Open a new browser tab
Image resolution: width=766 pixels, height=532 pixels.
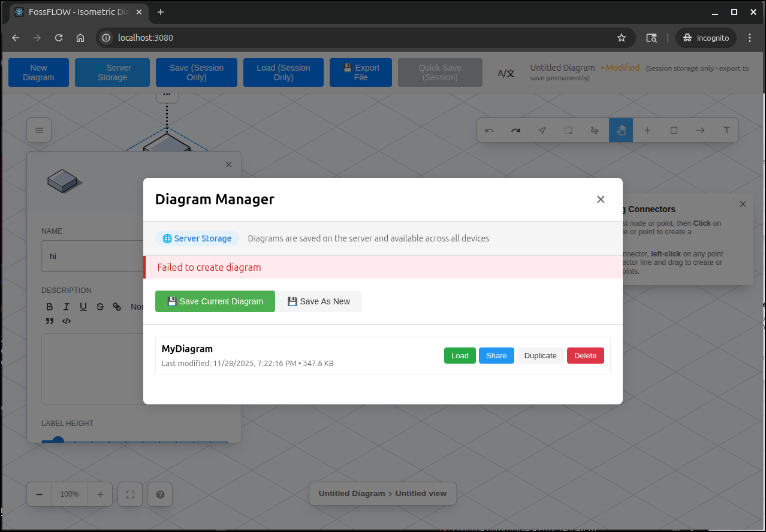[161, 12]
